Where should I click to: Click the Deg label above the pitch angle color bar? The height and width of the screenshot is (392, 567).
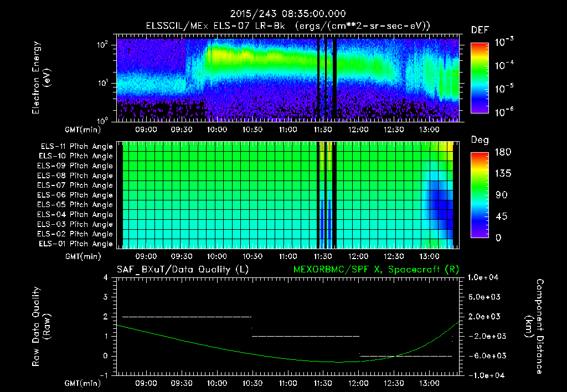(x=480, y=140)
